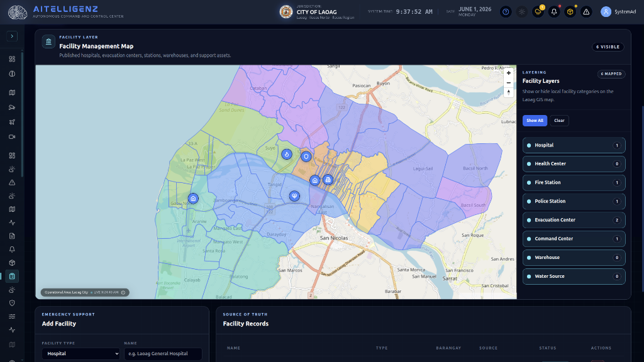Open the video camera icon in sidebar
The image size is (644, 362).
click(12, 136)
